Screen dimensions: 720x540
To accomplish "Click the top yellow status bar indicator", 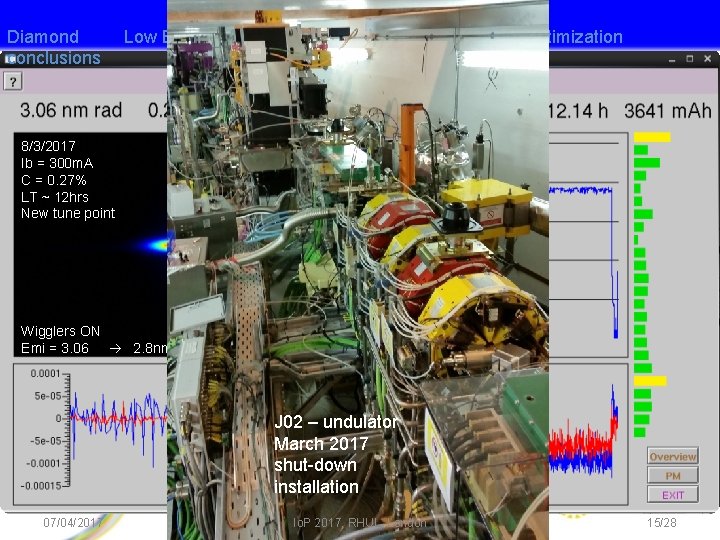I will click(x=652, y=137).
